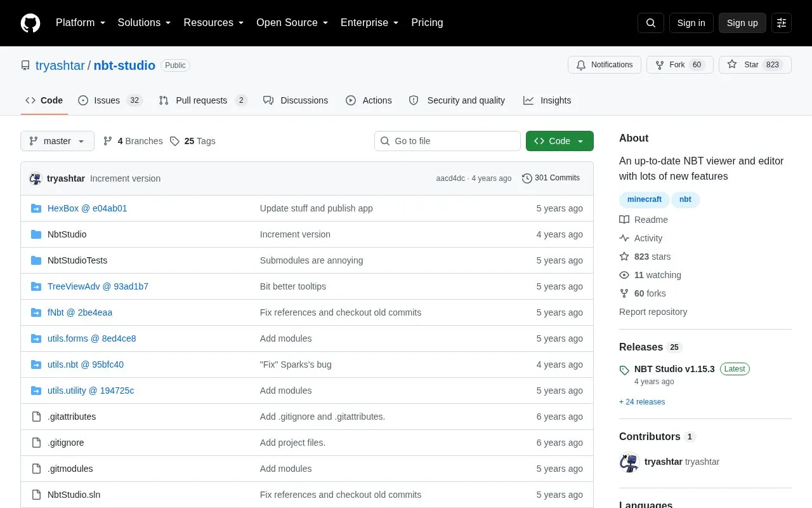The image size is (812, 508).
Task: Open the Actions tab
Action: pyautogui.click(x=369, y=100)
